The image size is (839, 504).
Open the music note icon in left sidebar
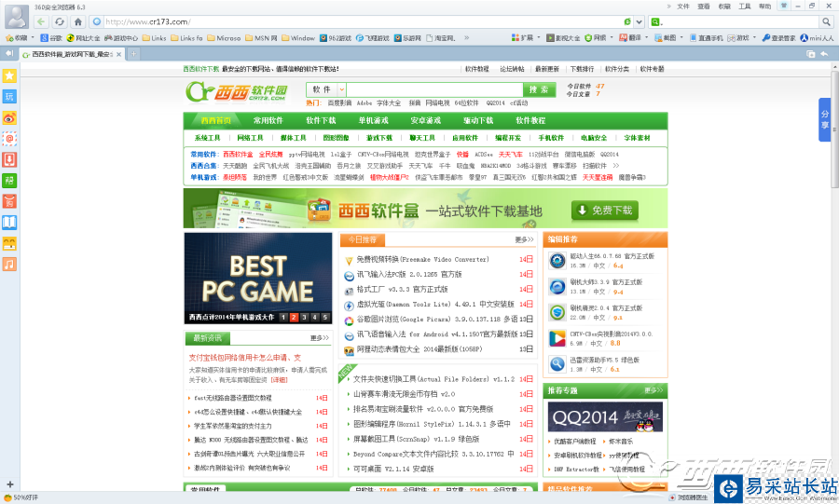point(9,264)
